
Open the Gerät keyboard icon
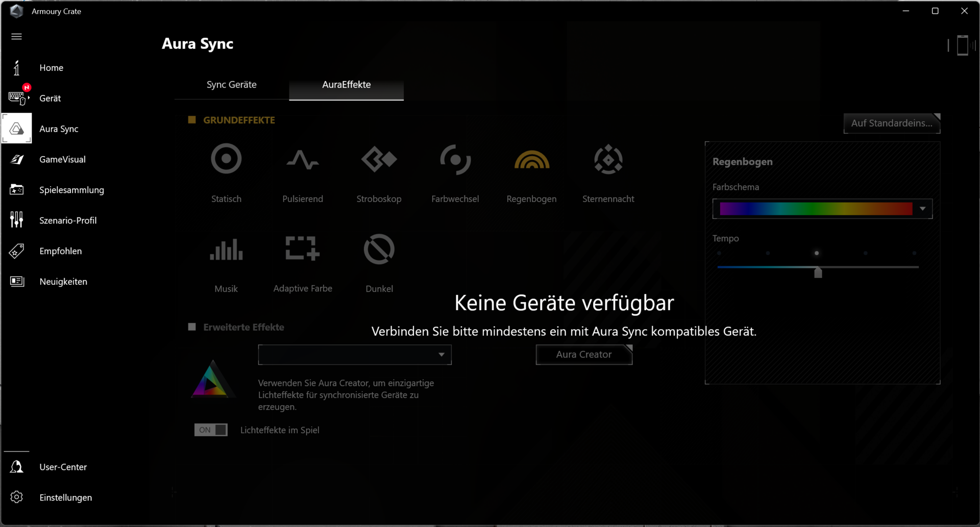[x=17, y=97]
